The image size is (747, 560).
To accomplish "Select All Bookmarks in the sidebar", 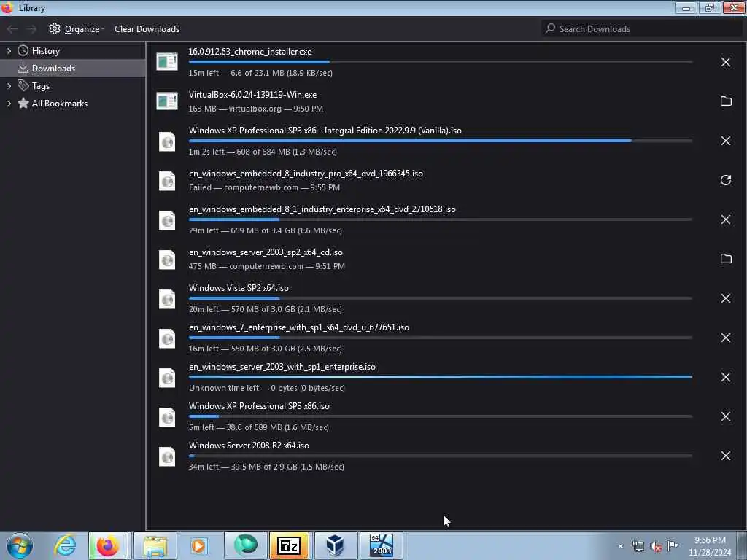I will pyautogui.click(x=59, y=104).
